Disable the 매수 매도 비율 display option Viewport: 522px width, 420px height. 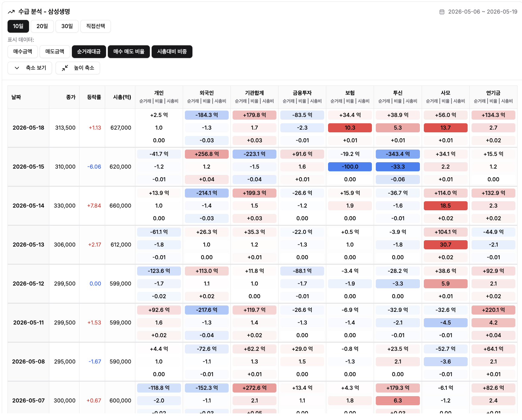pyautogui.click(x=129, y=52)
